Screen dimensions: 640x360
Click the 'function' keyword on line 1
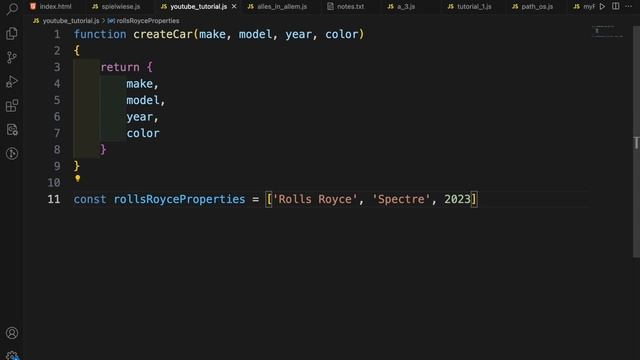100,34
